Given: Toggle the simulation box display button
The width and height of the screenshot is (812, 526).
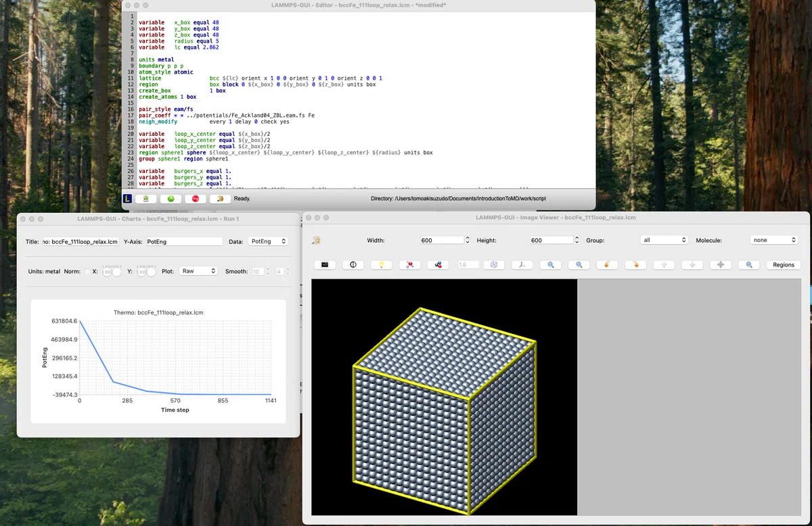Looking at the screenshot, I should (494, 265).
